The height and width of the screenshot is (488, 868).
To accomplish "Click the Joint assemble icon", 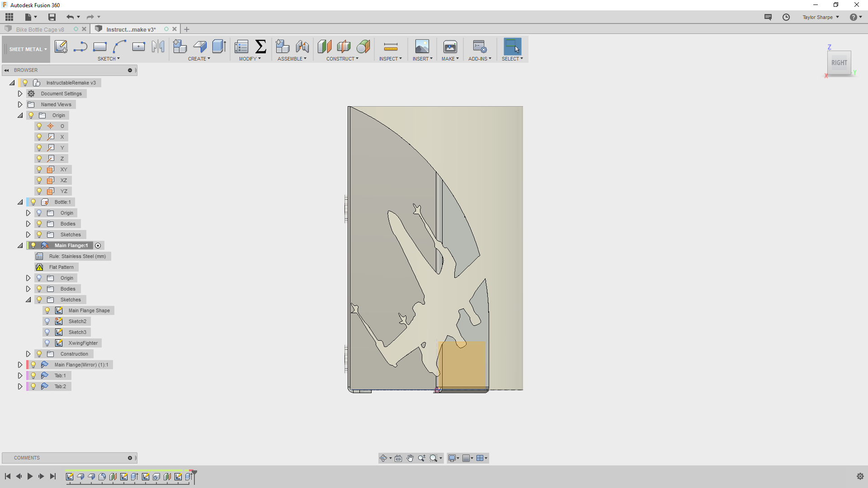I will pos(302,47).
